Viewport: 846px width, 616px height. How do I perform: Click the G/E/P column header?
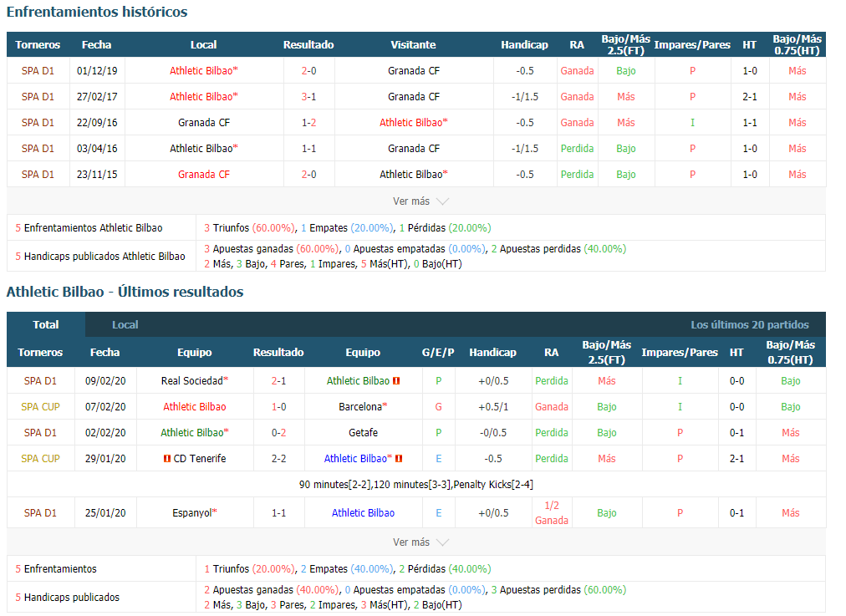pyautogui.click(x=438, y=352)
